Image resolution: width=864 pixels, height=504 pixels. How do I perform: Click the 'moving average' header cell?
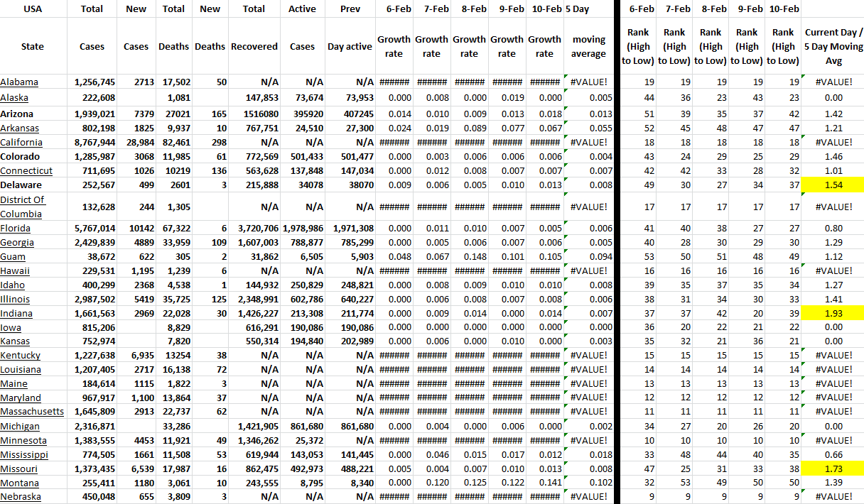[588, 47]
